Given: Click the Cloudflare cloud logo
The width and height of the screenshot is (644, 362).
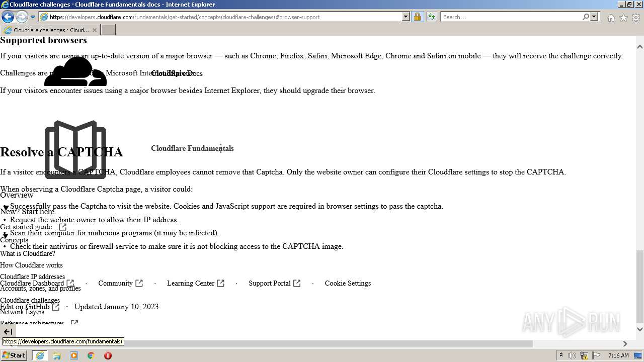Looking at the screenshot, I should click(75, 71).
